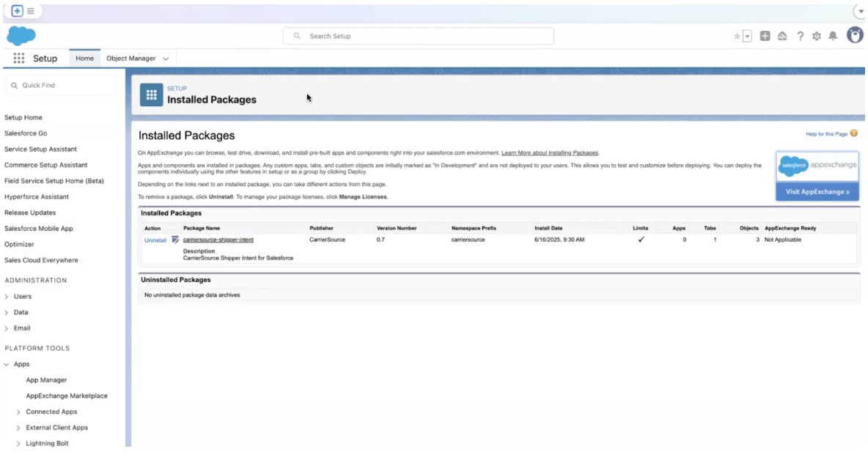Open the App Launcher dots grid
Viewport: 868px width, 460px height.
click(x=19, y=58)
